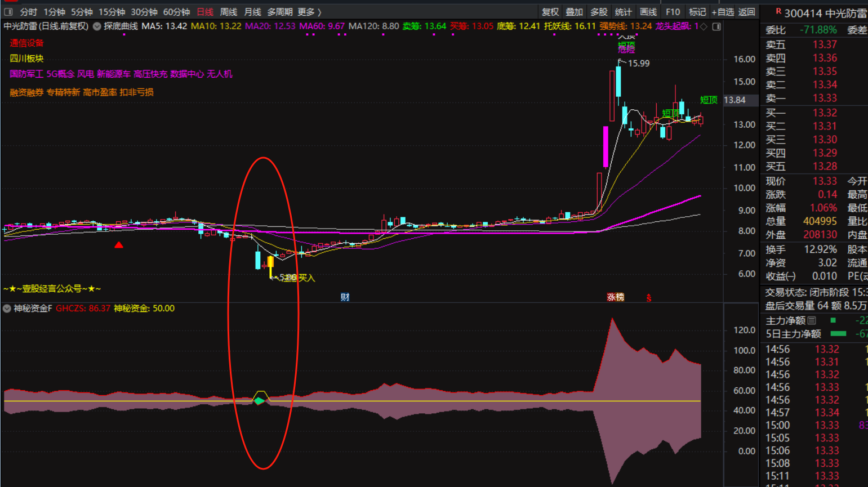Screen dimensions: 868x487
Task: Click the 5日主力净额 green bar
Action: [x=838, y=334]
